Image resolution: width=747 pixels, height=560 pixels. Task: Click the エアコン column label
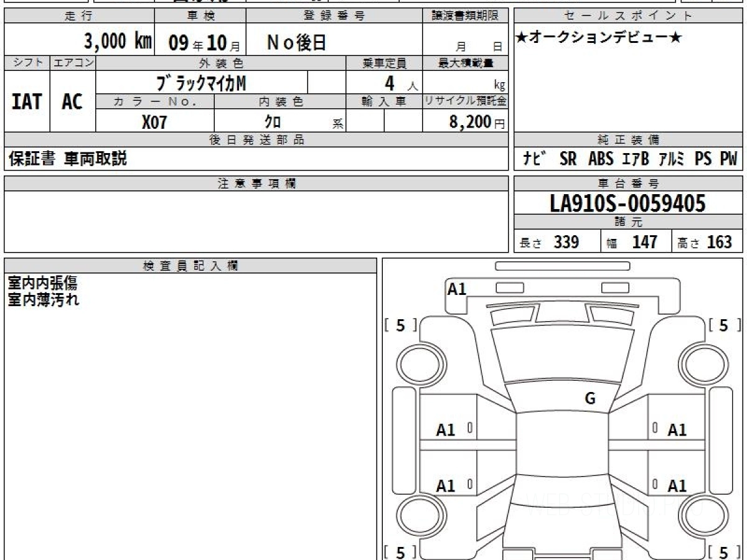(x=73, y=63)
